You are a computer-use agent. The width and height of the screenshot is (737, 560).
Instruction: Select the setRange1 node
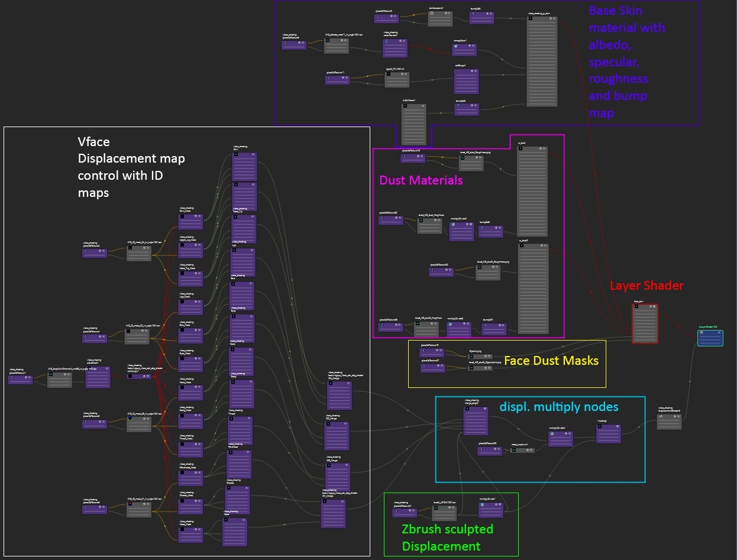coord(466,81)
